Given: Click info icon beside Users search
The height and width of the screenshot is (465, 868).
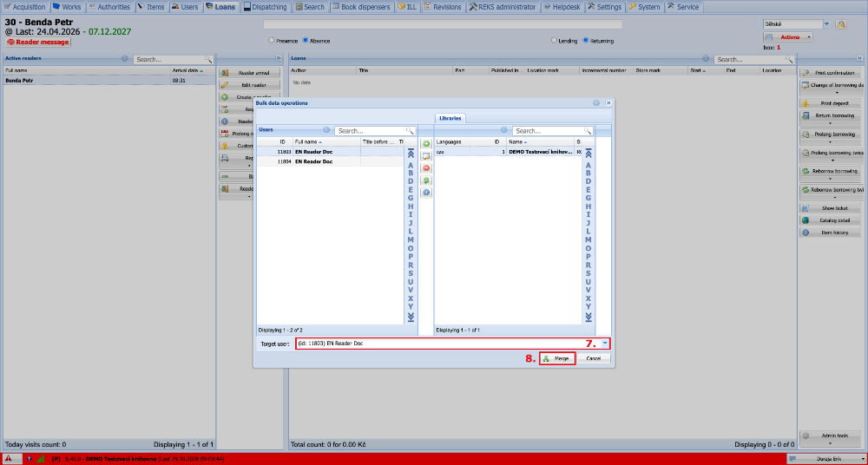Looking at the screenshot, I should tap(326, 131).
